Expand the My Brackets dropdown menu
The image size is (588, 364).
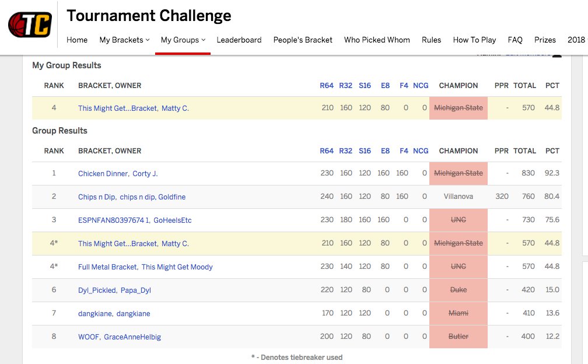pos(124,40)
